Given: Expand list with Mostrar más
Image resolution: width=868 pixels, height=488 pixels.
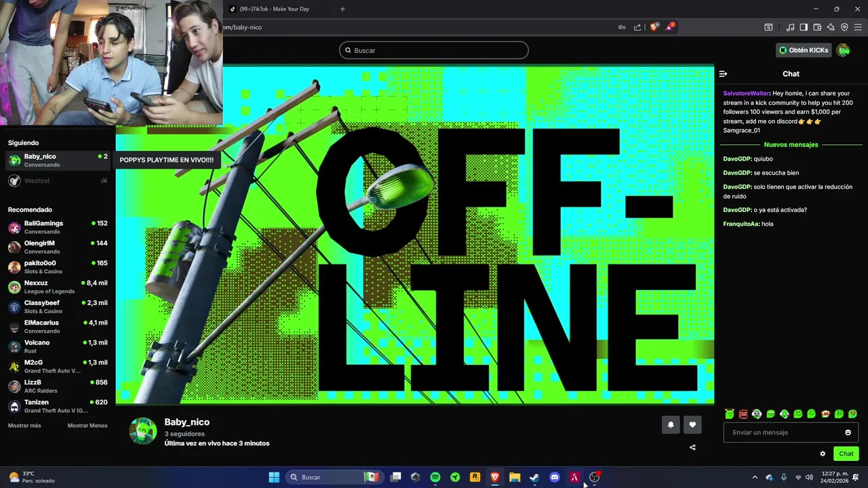Looking at the screenshot, I should click(24, 426).
